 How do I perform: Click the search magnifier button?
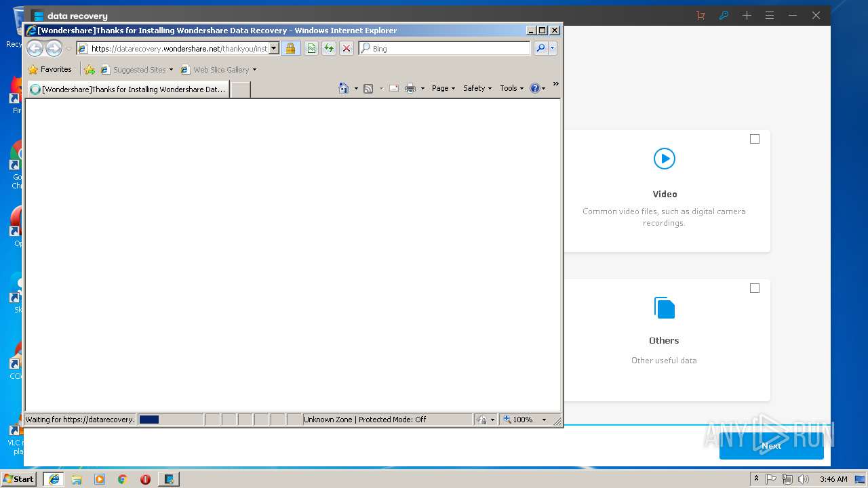click(x=540, y=48)
